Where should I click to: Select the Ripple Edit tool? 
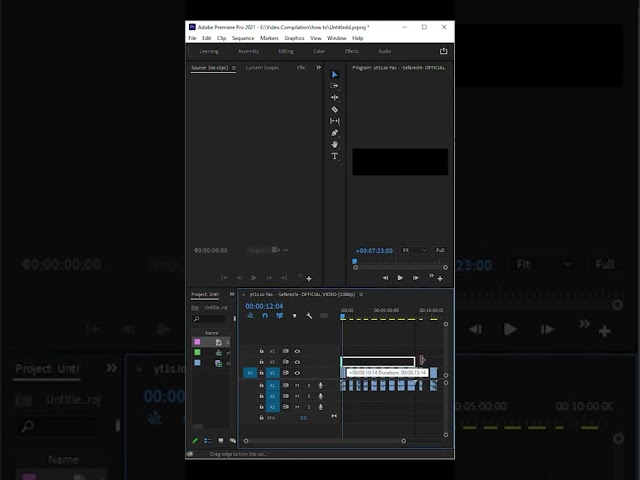(x=334, y=98)
